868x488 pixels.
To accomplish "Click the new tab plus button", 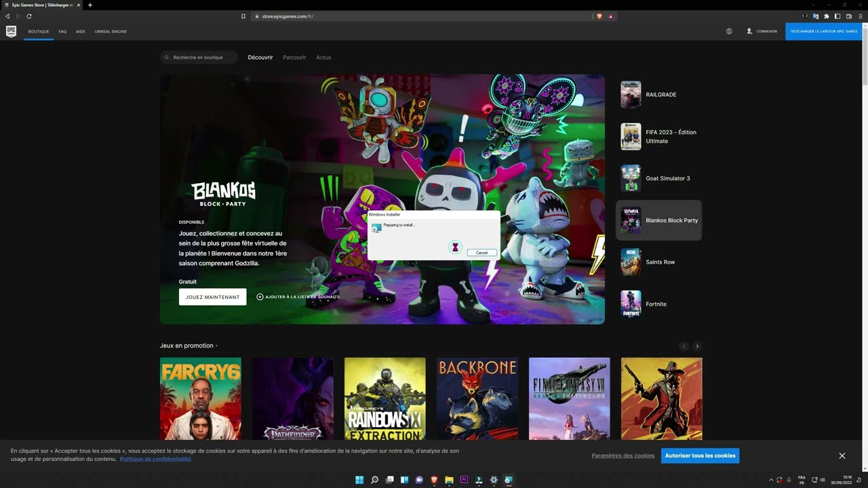I will pyautogui.click(x=90, y=5).
